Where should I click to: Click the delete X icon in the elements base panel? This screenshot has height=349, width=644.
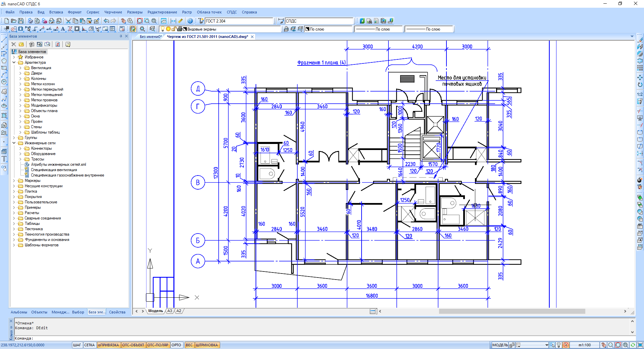pos(14,44)
